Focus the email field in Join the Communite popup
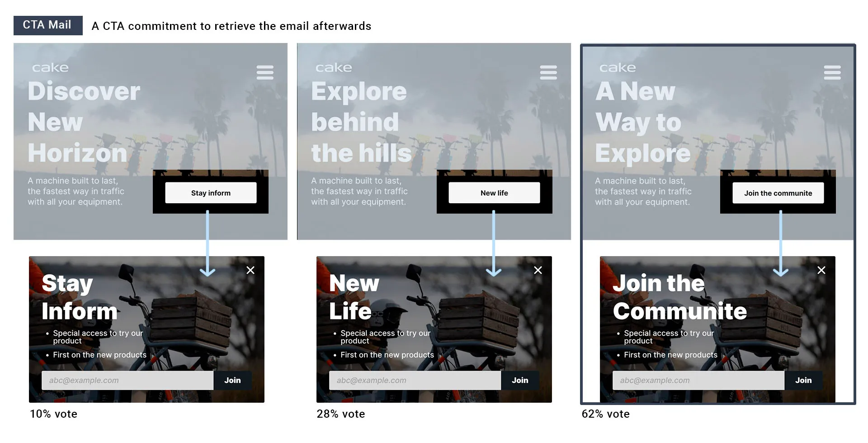 pos(698,381)
